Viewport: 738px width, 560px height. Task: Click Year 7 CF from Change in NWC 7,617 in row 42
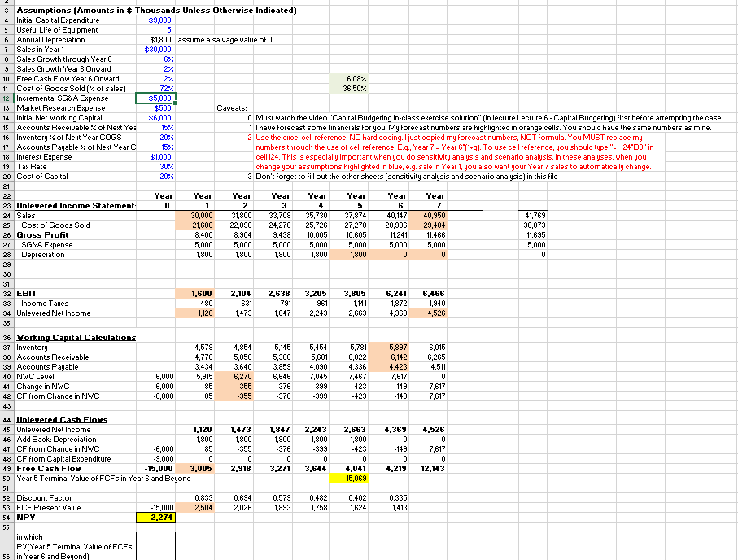(427, 396)
